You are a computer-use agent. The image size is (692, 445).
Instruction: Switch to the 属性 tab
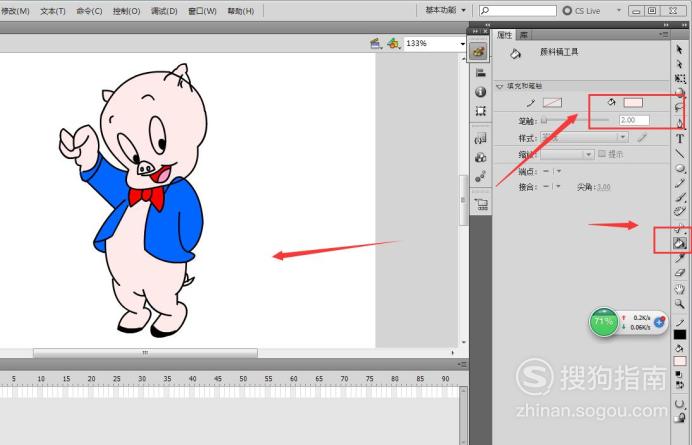coord(504,35)
